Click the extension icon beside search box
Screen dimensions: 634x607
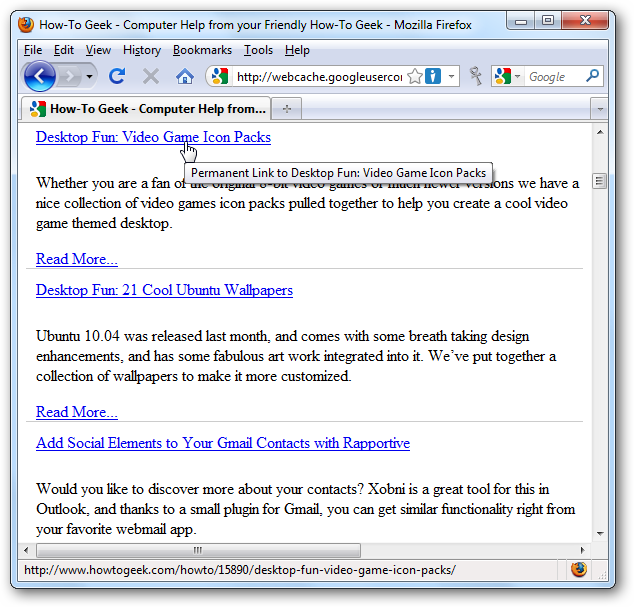tap(476, 76)
